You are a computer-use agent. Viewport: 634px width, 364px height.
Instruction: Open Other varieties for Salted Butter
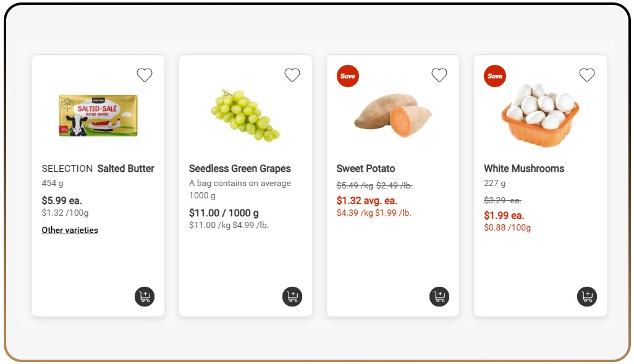[x=70, y=230]
